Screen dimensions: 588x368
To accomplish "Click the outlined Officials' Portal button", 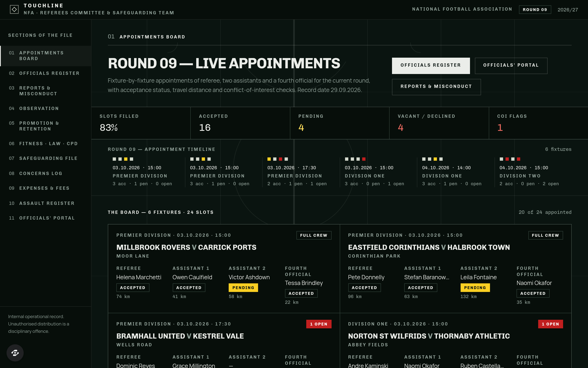I will pos(511,65).
